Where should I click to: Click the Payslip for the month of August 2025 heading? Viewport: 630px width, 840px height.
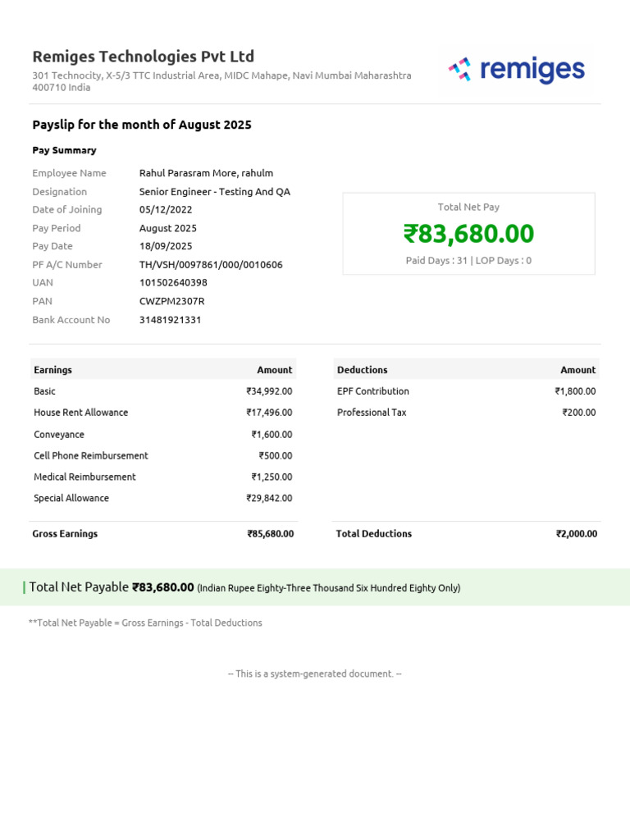coord(142,125)
